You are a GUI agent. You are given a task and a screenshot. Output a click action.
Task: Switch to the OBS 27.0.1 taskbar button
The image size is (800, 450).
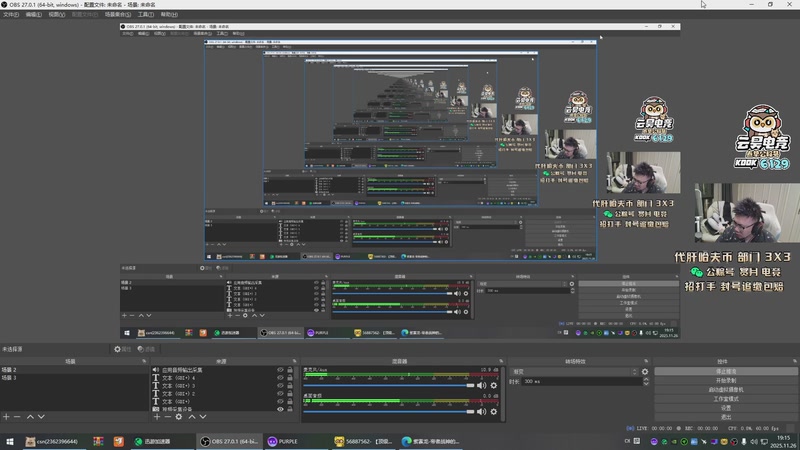click(x=230, y=441)
